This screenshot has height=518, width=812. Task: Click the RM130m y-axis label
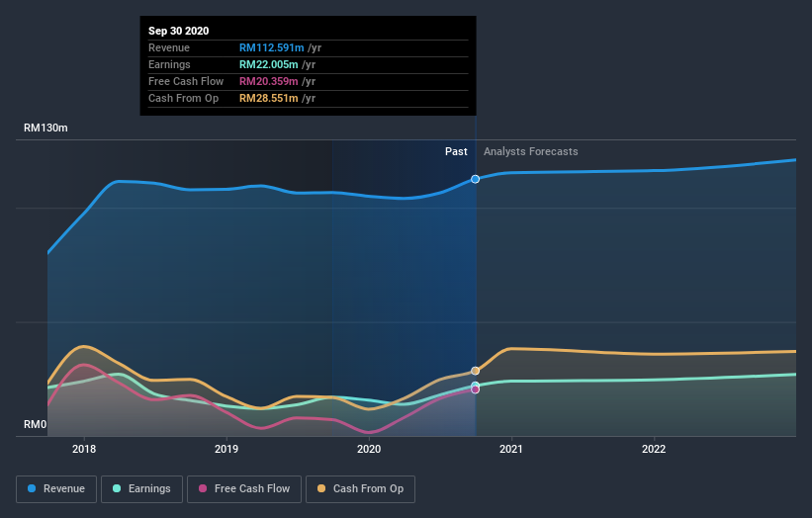point(45,128)
